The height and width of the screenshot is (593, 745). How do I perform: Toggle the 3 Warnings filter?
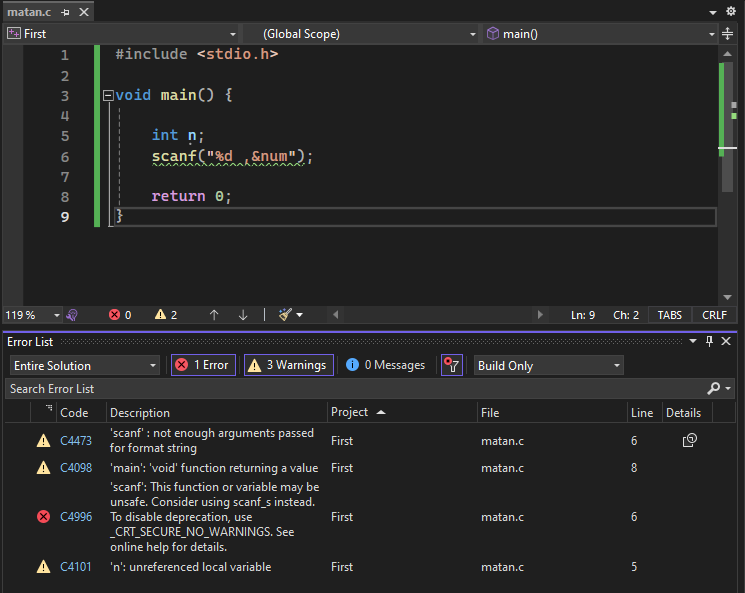[x=289, y=365]
